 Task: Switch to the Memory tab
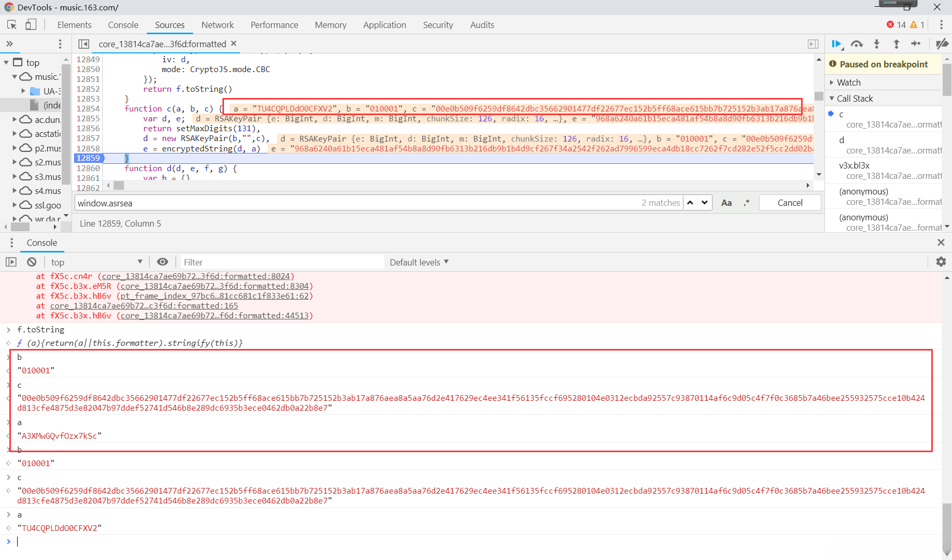(331, 25)
